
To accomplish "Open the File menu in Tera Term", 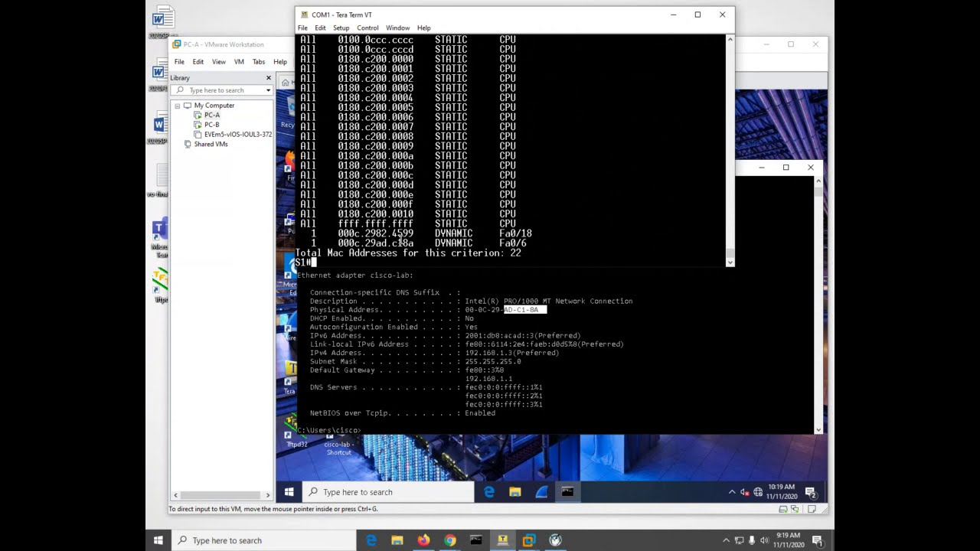I will 302,28.
